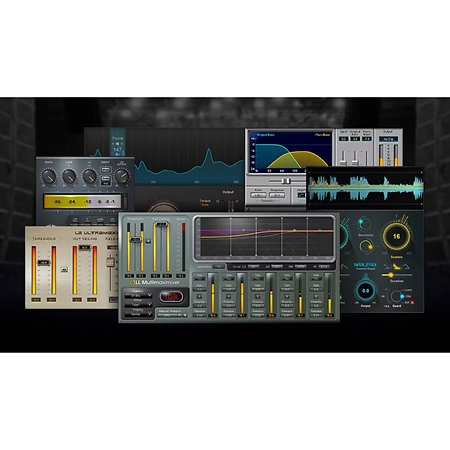Click the Ratio value button in Dynamics
Screen dimensions: 450x450
[x=258, y=195]
